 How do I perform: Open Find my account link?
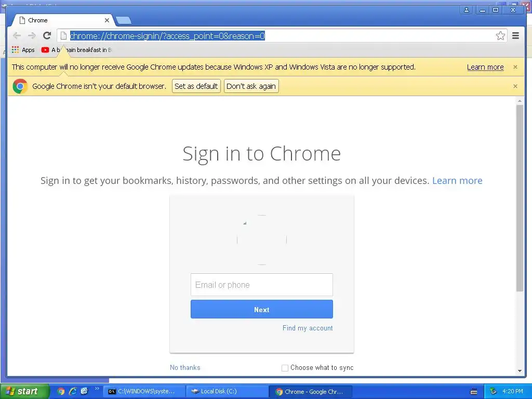(x=308, y=328)
